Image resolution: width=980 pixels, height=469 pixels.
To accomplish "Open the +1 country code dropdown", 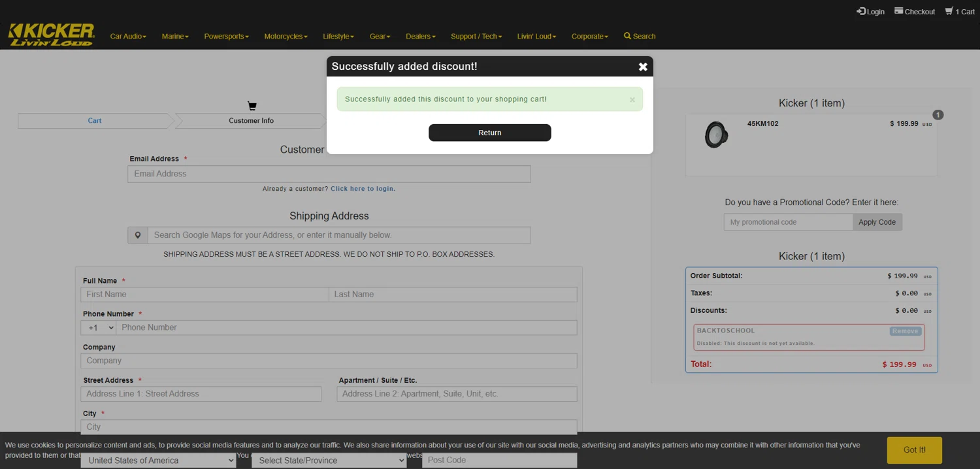I will pos(98,328).
